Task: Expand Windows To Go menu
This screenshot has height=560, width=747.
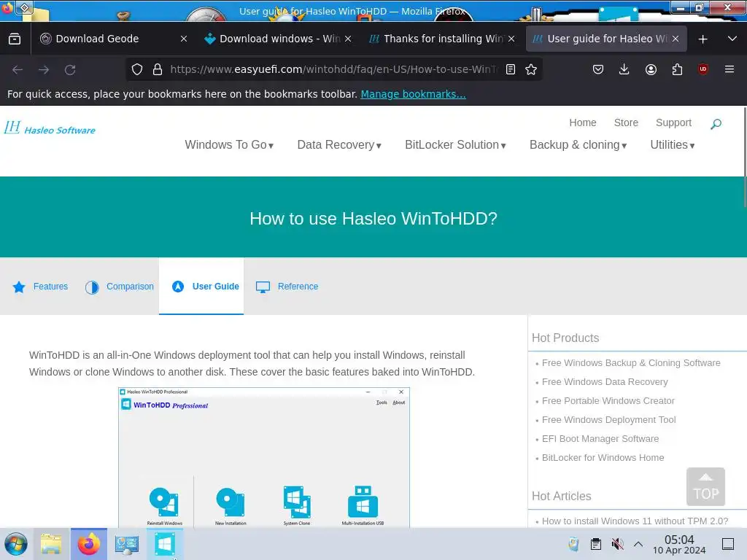Action: 229,145
